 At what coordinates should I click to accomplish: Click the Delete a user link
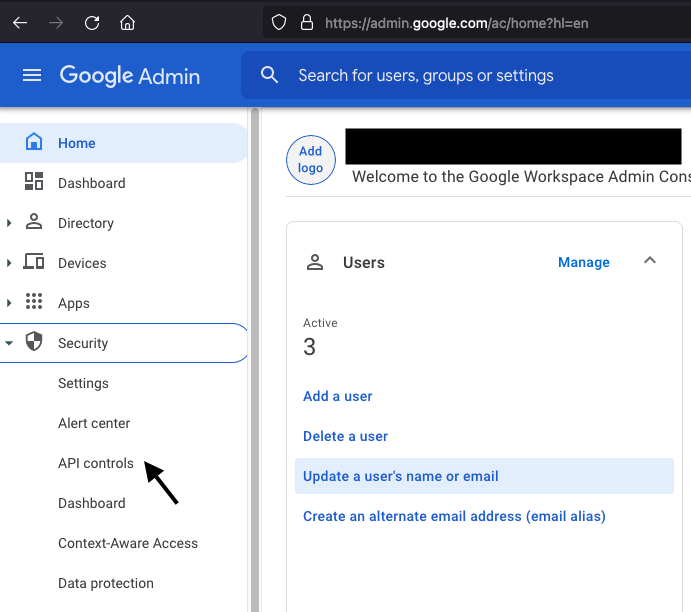point(346,436)
